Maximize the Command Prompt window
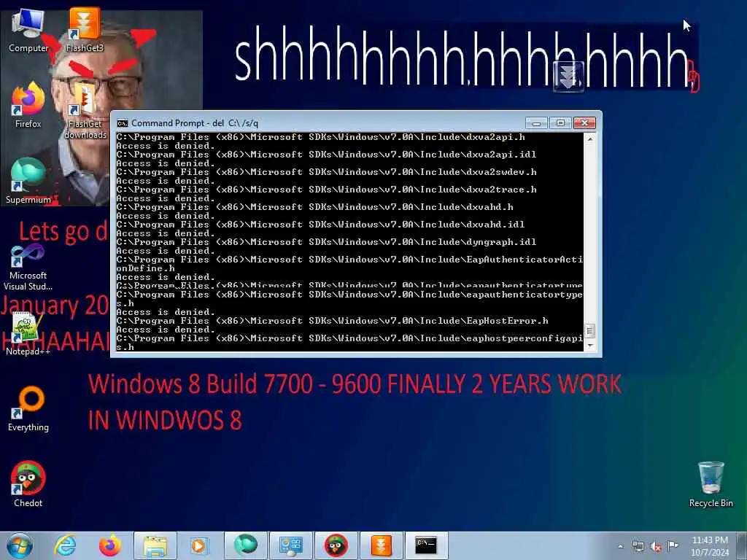Viewport: 747px width, 560px height. 560,123
